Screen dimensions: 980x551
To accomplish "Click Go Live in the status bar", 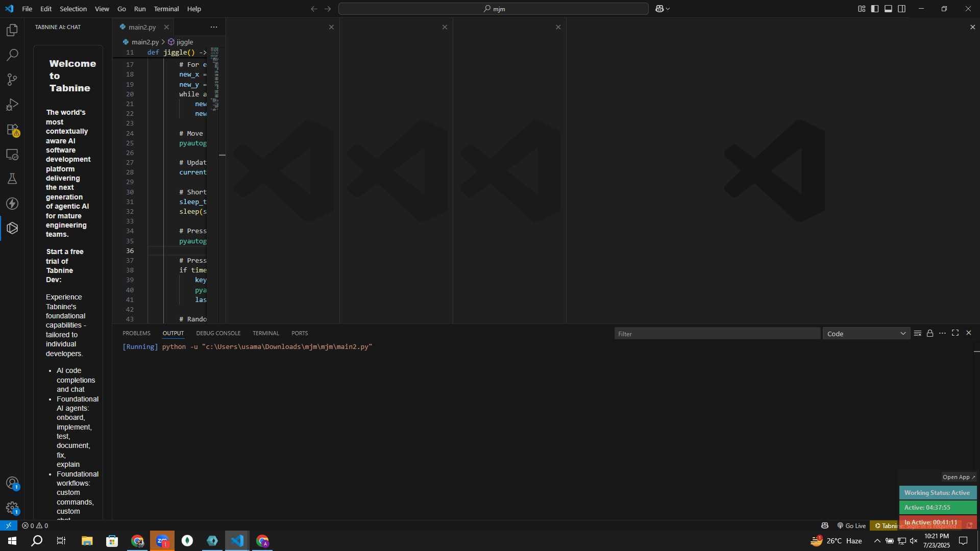I will click(851, 525).
